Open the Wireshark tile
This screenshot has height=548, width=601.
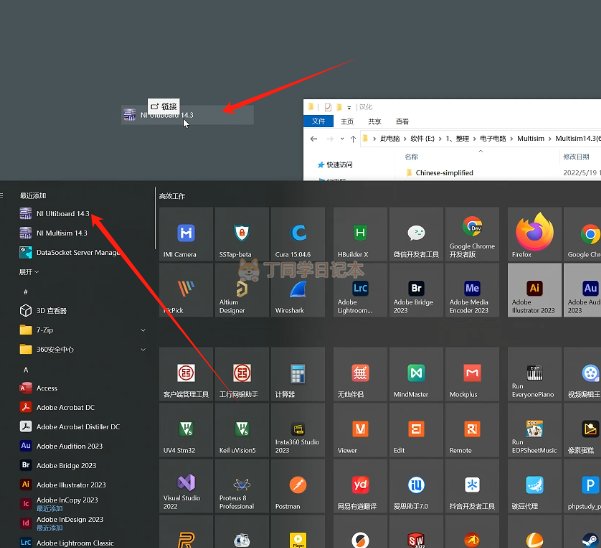[296, 292]
